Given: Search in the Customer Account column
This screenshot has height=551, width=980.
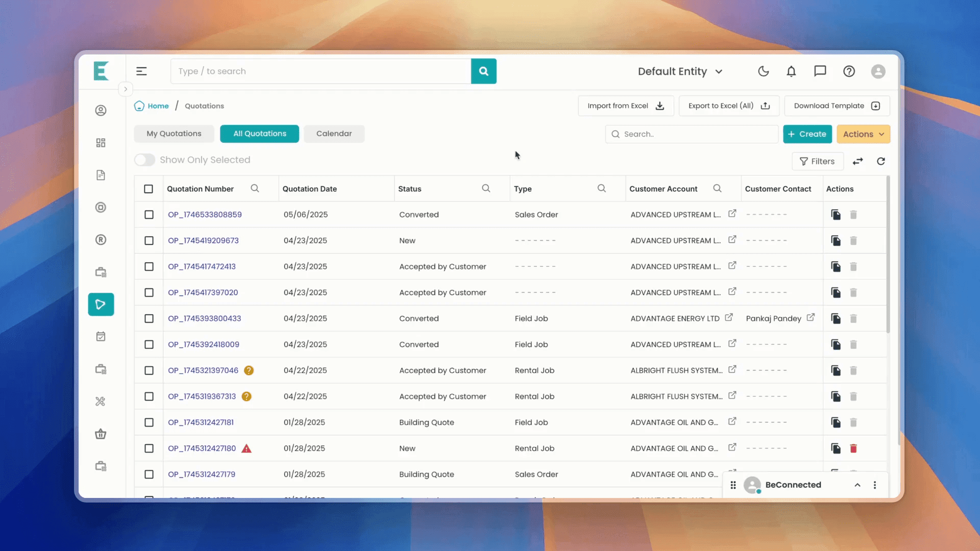Looking at the screenshot, I should 717,189.
